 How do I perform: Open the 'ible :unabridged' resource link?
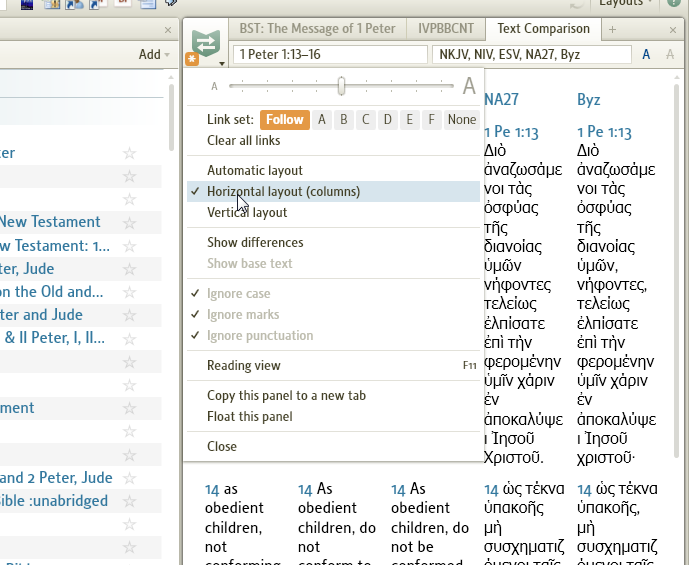tap(54, 501)
